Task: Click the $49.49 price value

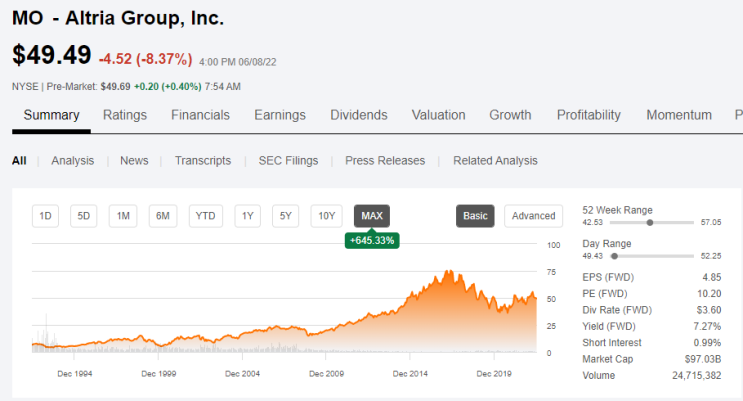Action: pyautogui.click(x=52, y=55)
